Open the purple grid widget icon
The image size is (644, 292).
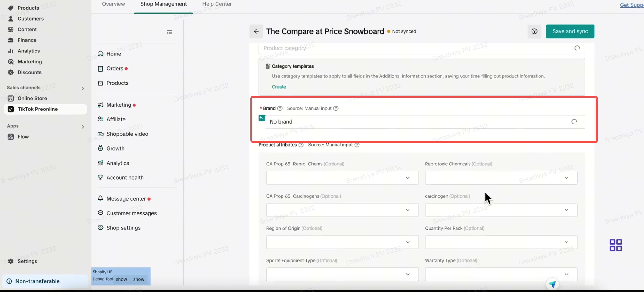pyautogui.click(x=615, y=245)
